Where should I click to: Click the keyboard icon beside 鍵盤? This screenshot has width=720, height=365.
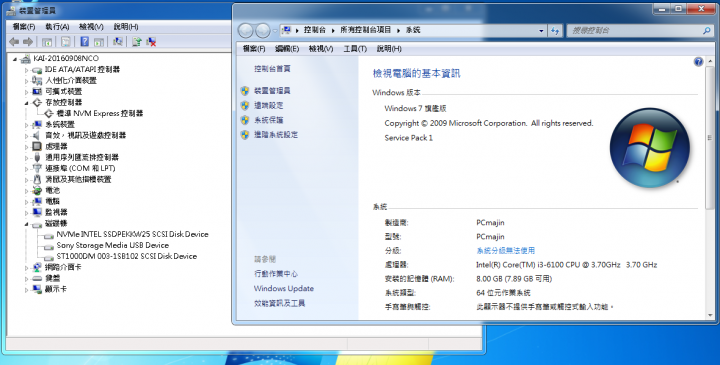[37, 278]
